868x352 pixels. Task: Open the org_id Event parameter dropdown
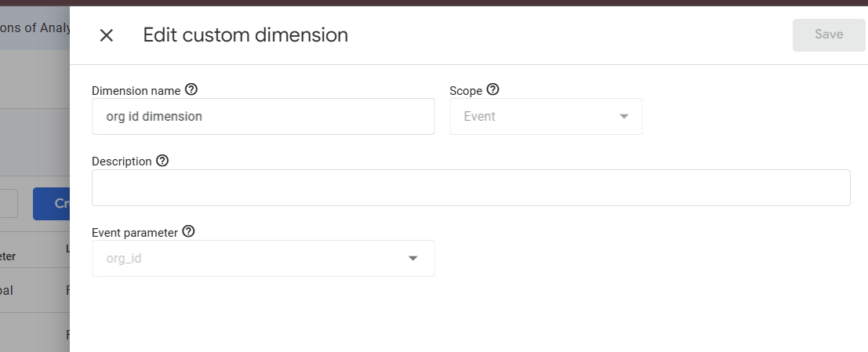(263, 258)
